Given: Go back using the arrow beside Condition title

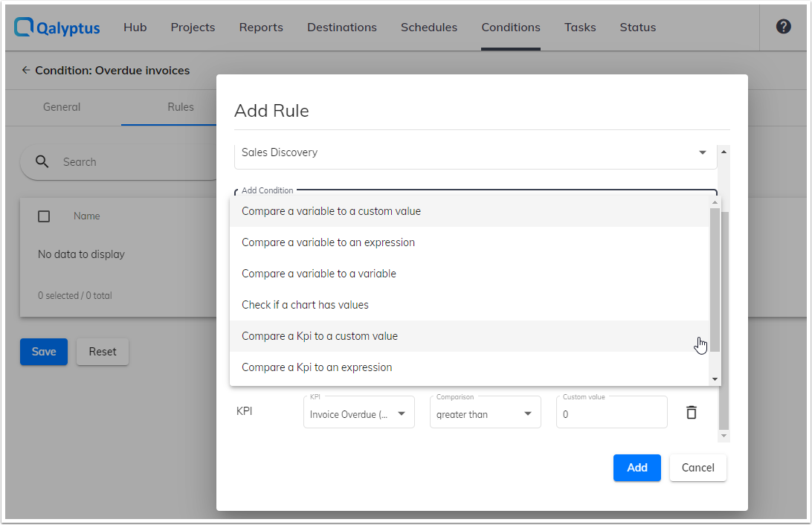Looking at the screenshot, I should click(x=25, y=71).
